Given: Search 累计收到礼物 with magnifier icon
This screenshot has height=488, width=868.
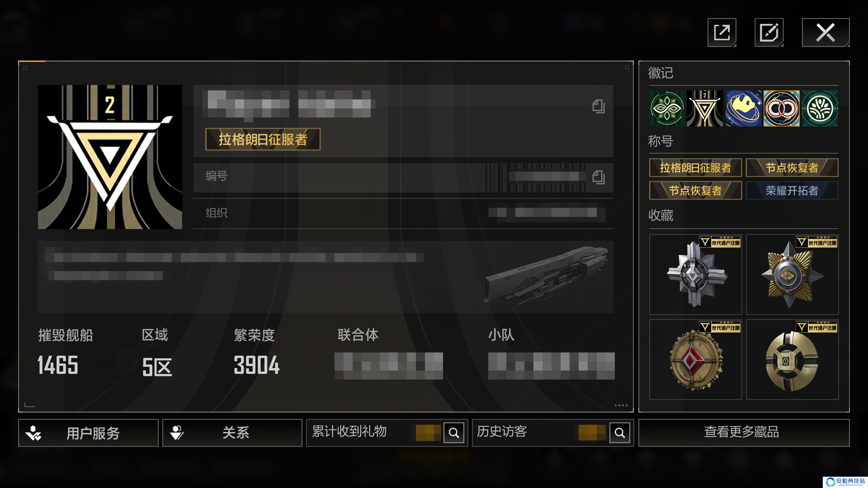Looking at the screenshot, I should tap(453, 433).
